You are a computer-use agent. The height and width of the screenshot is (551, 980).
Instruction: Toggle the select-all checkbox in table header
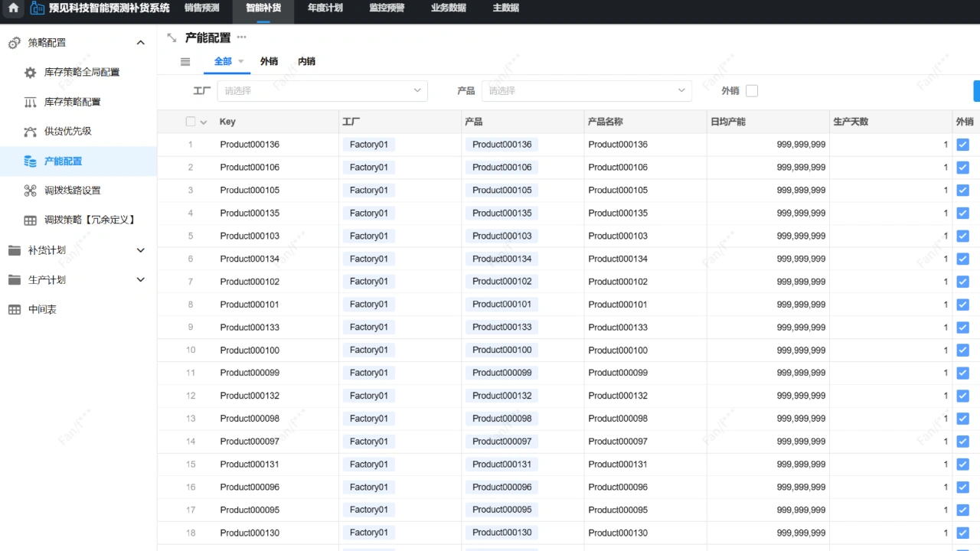coord(191,122)
